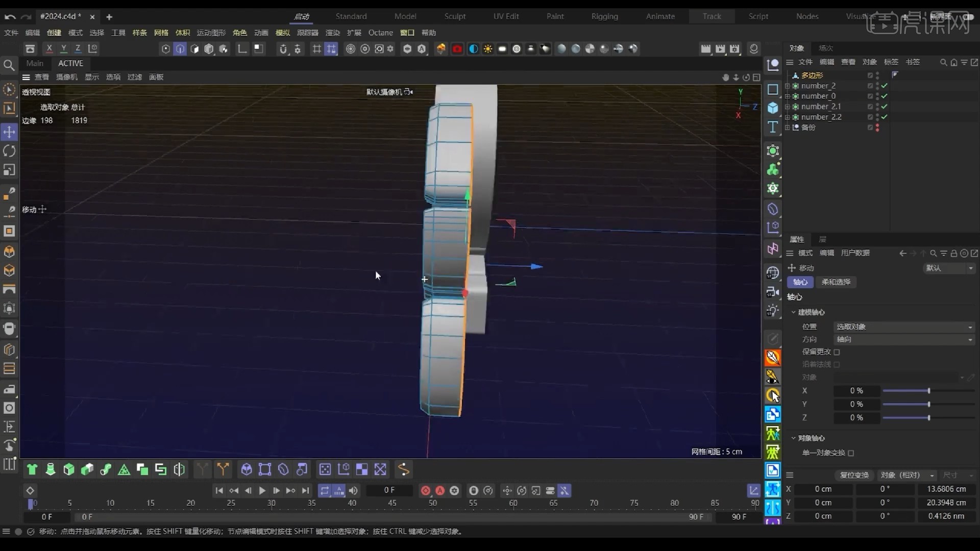Click the home icon in Object Manager

(953, 62)
